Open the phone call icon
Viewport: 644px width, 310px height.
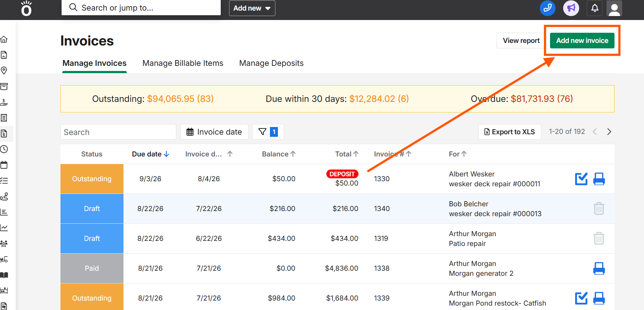(547, 8)
